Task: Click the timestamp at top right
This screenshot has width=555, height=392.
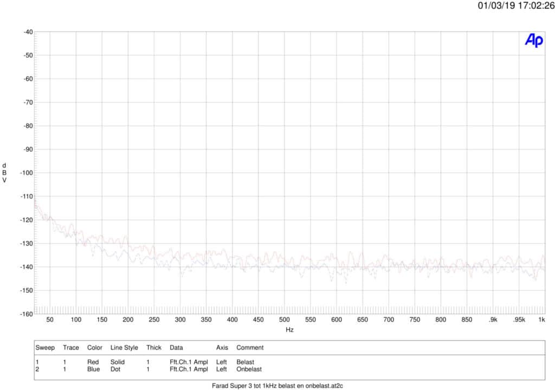Action: click(516, 5)
